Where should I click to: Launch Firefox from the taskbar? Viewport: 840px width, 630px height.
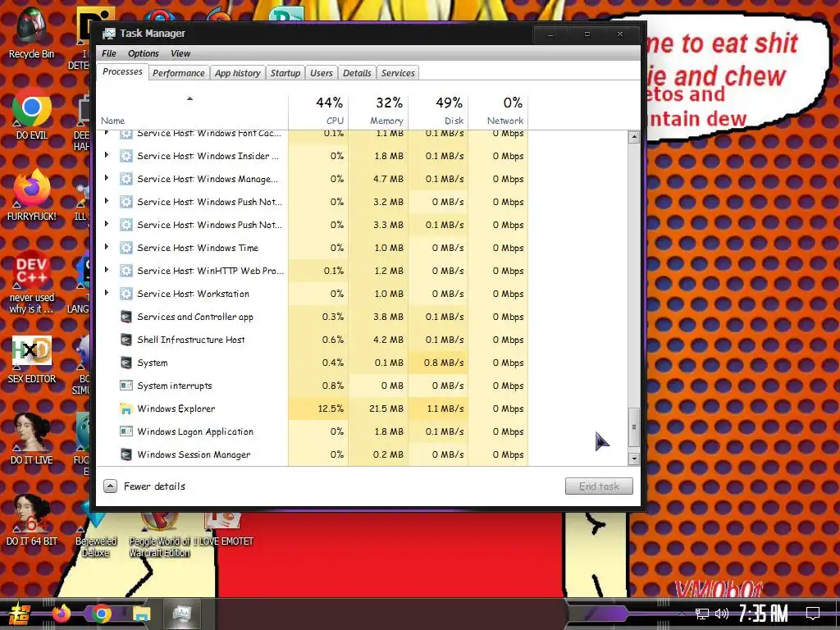(x=61, y=614)
